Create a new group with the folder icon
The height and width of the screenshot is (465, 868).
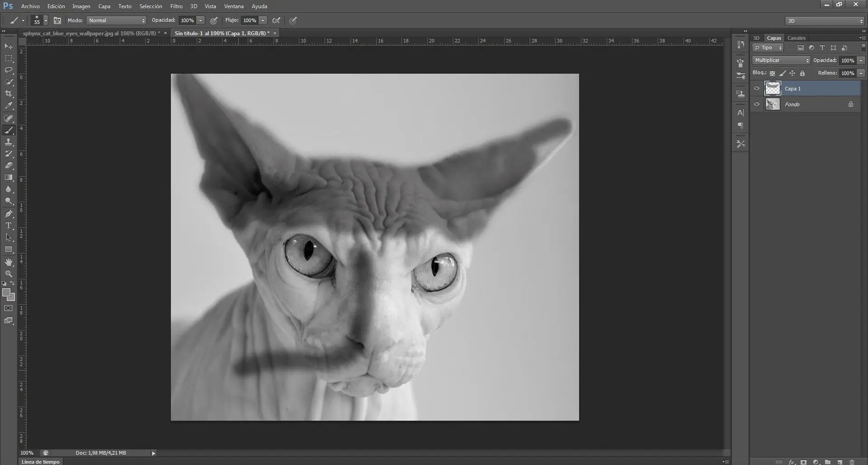pos(828,462)
